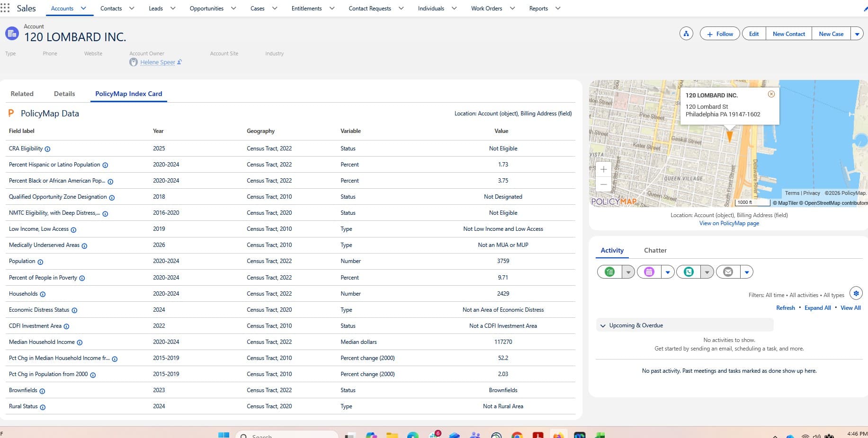This screenshot has width=868, height=438.
Task: Open the Leads tab dropdown chevron
Action: (x=173, y=8)
